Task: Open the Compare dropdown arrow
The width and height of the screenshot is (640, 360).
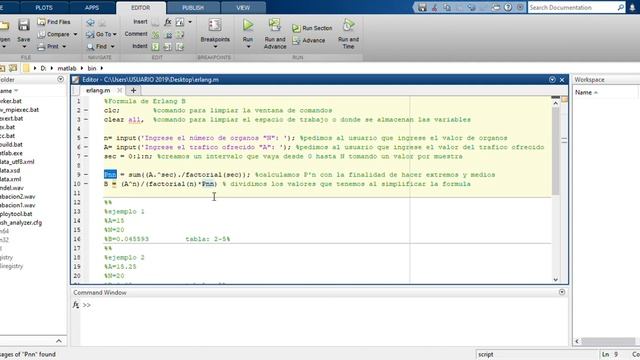Action: click(75, 35)
